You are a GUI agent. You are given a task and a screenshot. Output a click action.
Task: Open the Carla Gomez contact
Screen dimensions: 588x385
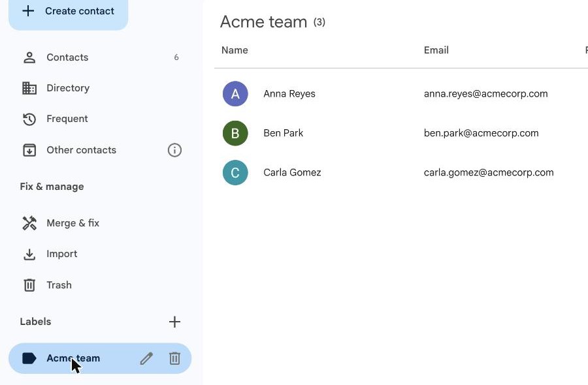(292, 172)
